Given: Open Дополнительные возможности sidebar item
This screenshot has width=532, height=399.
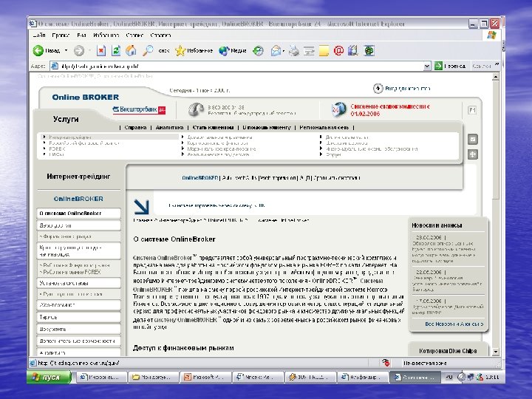Looking at the screenshot, I should click(79, 341).
